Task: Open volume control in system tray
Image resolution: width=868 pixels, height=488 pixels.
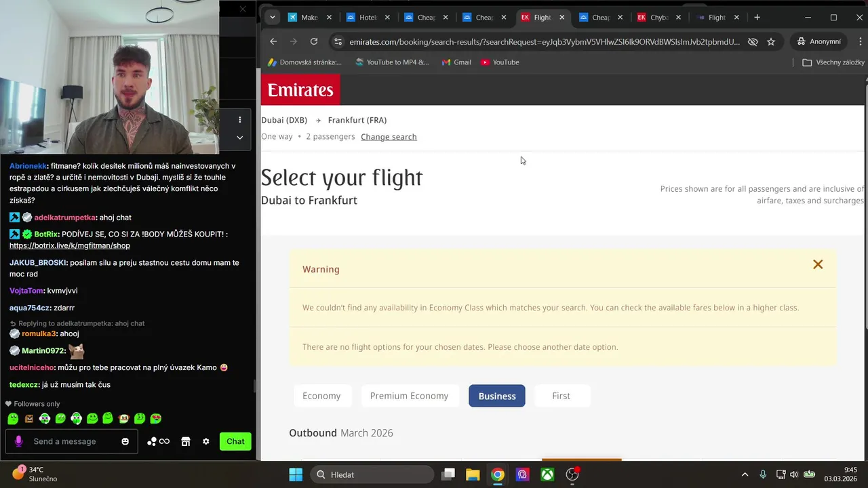Action: pos(795,474)
